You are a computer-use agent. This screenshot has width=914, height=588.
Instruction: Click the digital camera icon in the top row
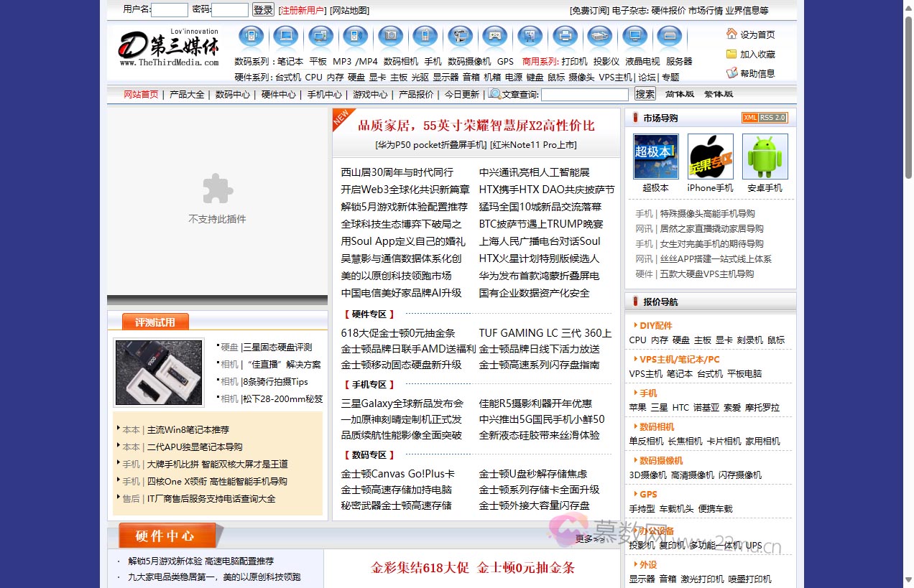click(x=391, y=36)
